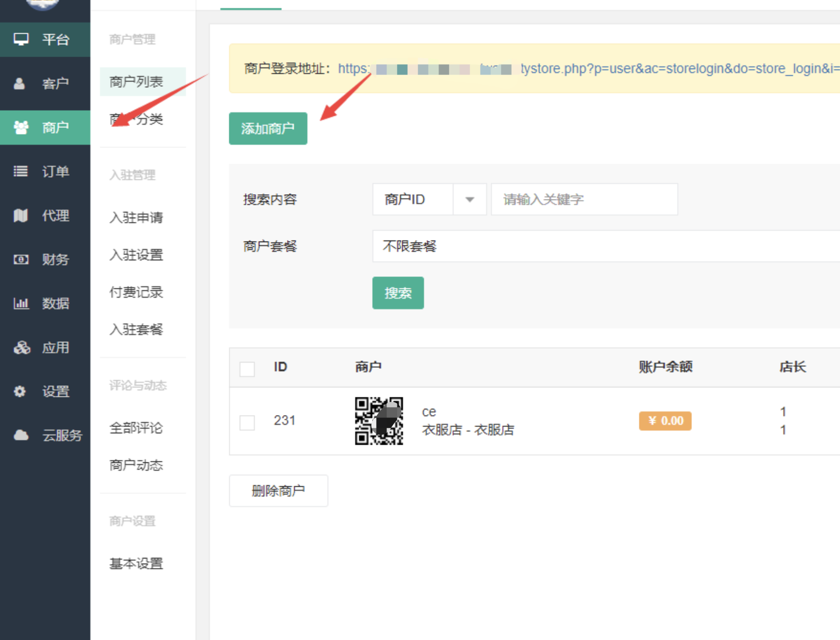Viewport: 840px width, 640px height.
Task: Open 入驻套餐 submenu item
Action: tap(136, 329)
